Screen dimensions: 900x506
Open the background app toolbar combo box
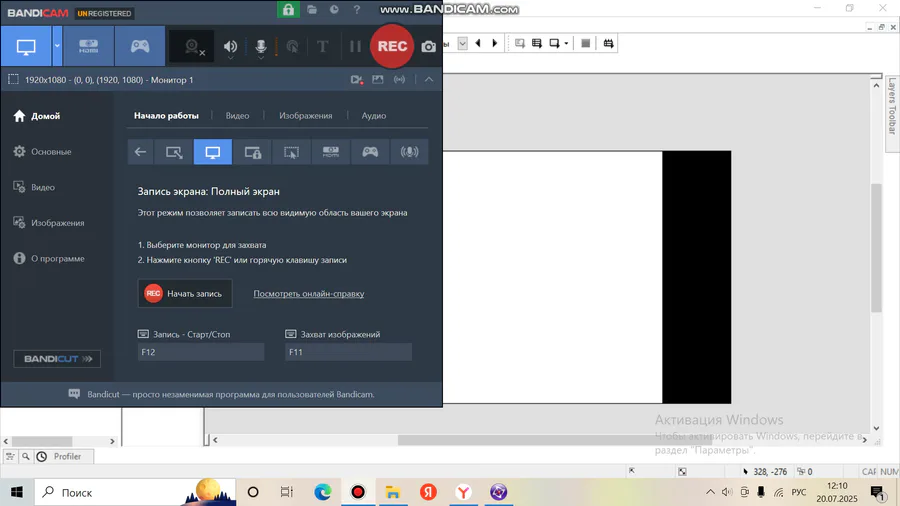pyautogui.click(x=463, y=44)
